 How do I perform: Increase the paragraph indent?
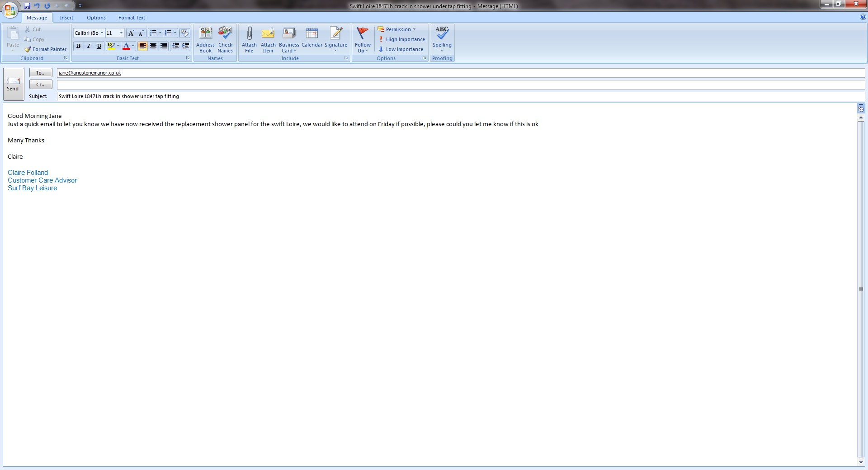click(185, 46)
